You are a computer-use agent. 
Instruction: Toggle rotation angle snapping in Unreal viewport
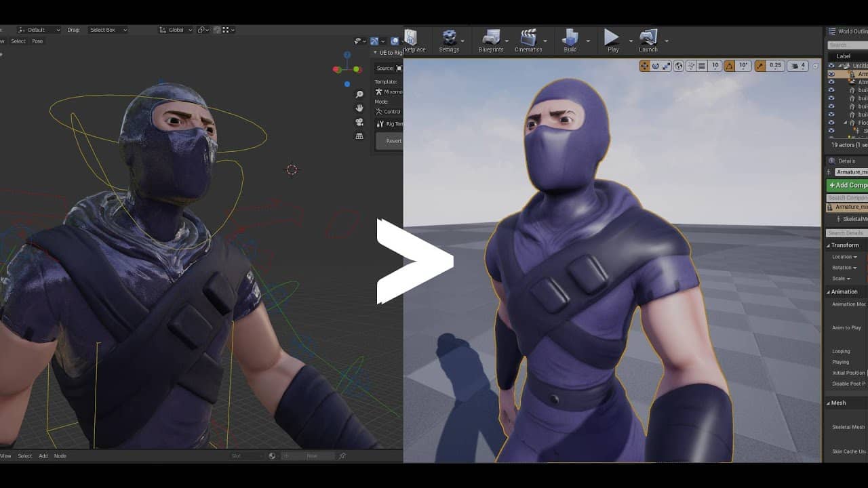pos(729,66)
